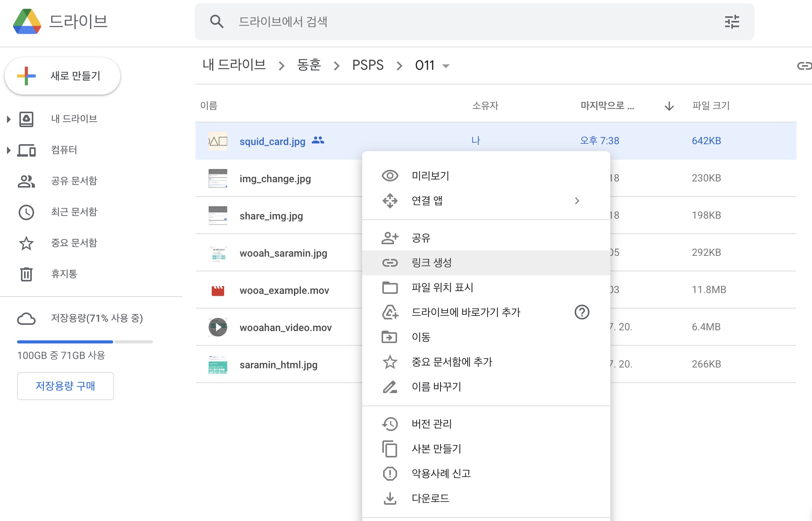Choose 다운로드 in the context menu

pos(430,499)
